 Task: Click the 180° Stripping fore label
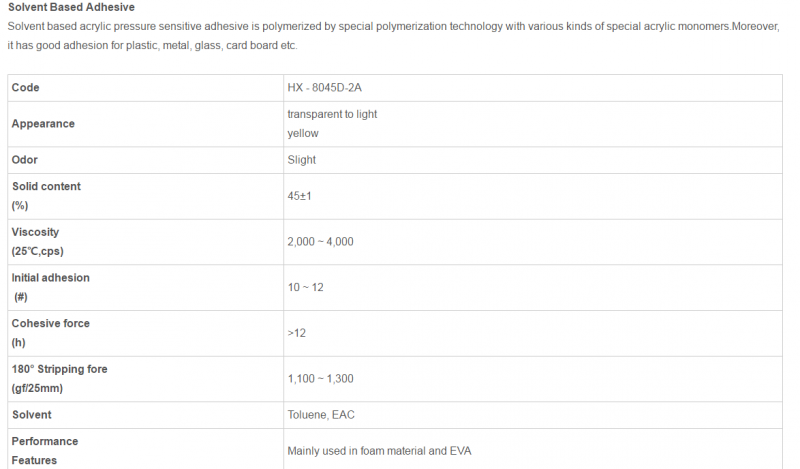[x=60, y=379]
